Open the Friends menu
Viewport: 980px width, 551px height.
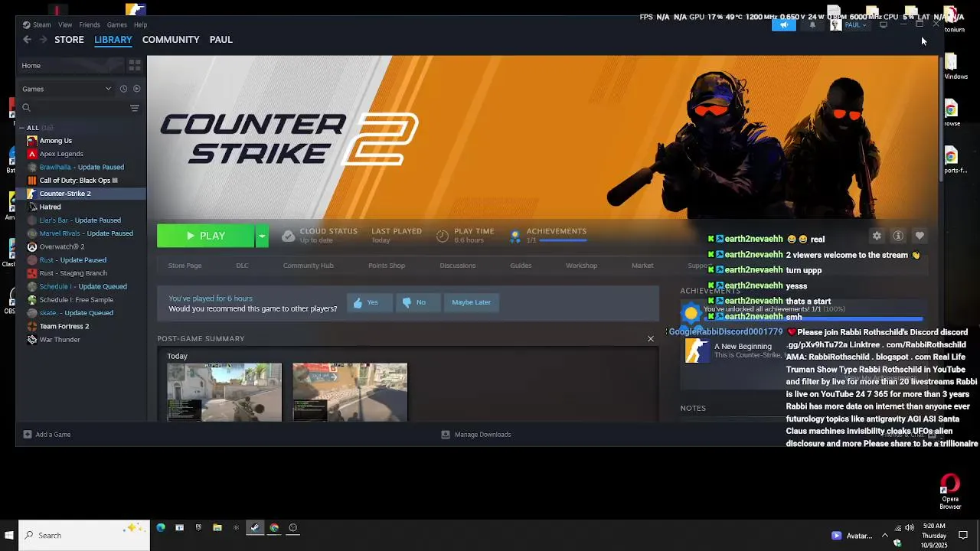(90, 24)
